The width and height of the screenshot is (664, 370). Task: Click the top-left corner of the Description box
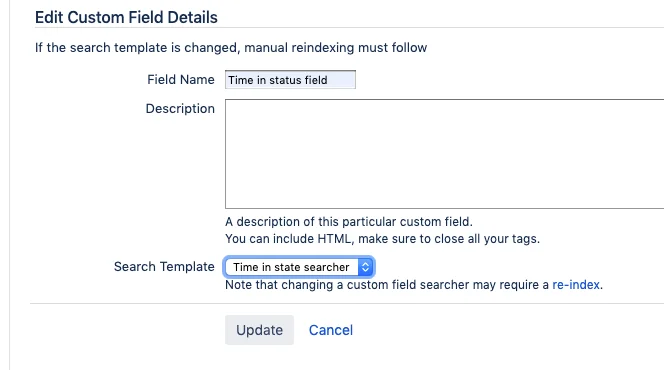pyautogui.click(x=226, y=100)
